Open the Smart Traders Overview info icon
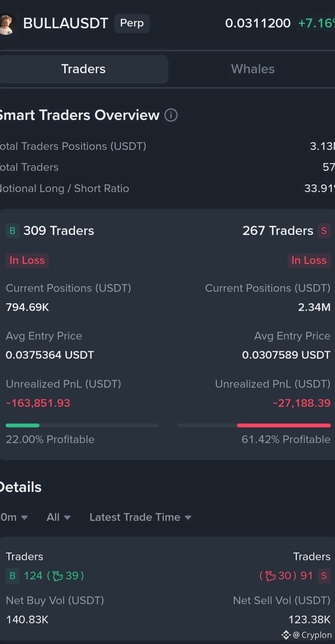This screenshot has height=644, width=335. pos(171,115)
